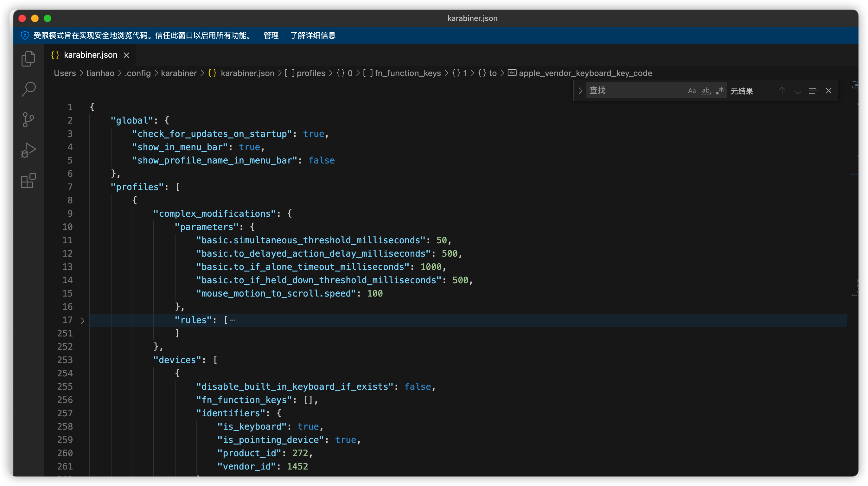868x486 pixels.
Task: Click "show_in_menu_bar" key on line 4
Action: pos(180,147)
